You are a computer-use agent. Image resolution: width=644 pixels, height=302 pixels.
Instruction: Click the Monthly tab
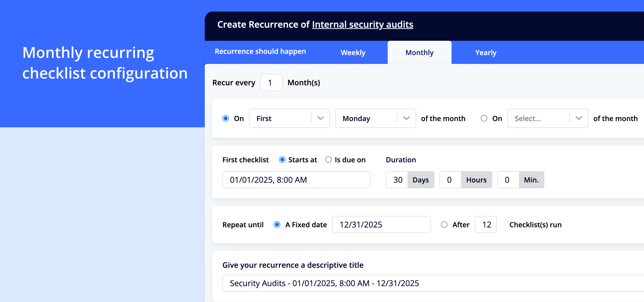(x=419, y=53)
